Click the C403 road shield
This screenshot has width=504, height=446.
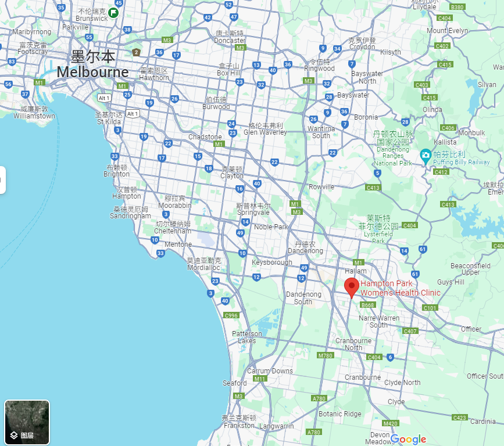[x=421, y=85]
